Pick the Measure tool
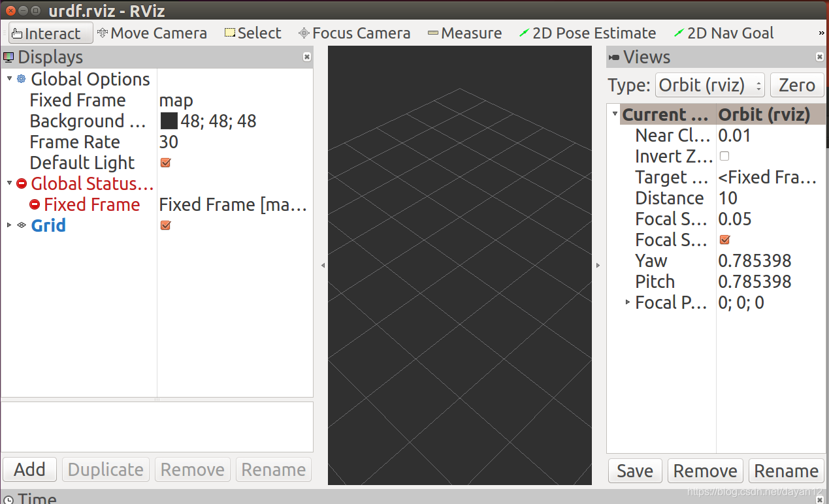The image size is (829, 504). coord(464,33)
